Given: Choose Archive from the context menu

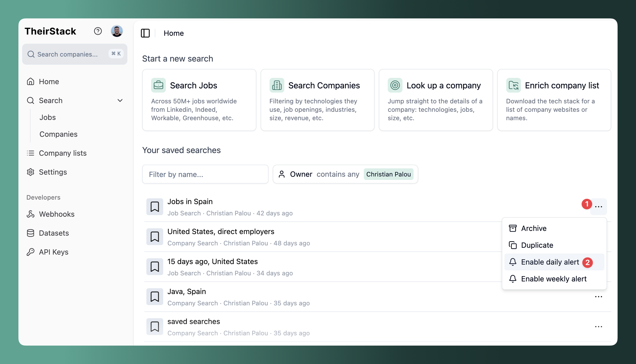Looking at the screenshot, I should point(534,228).
